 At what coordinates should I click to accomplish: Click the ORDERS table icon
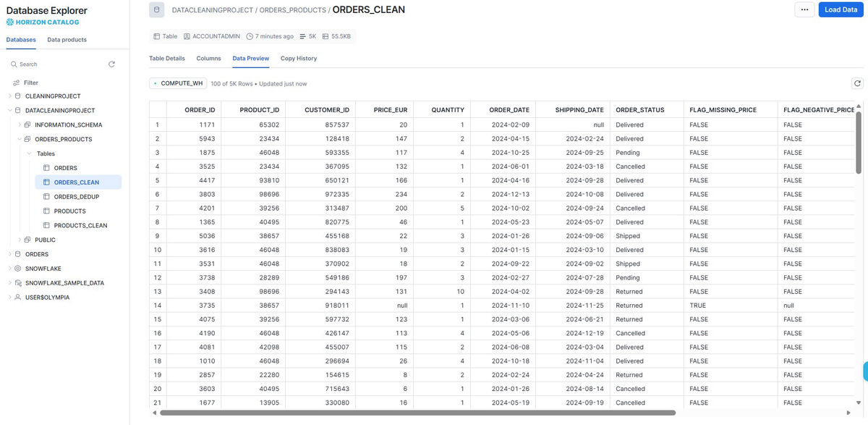point(47,168)
